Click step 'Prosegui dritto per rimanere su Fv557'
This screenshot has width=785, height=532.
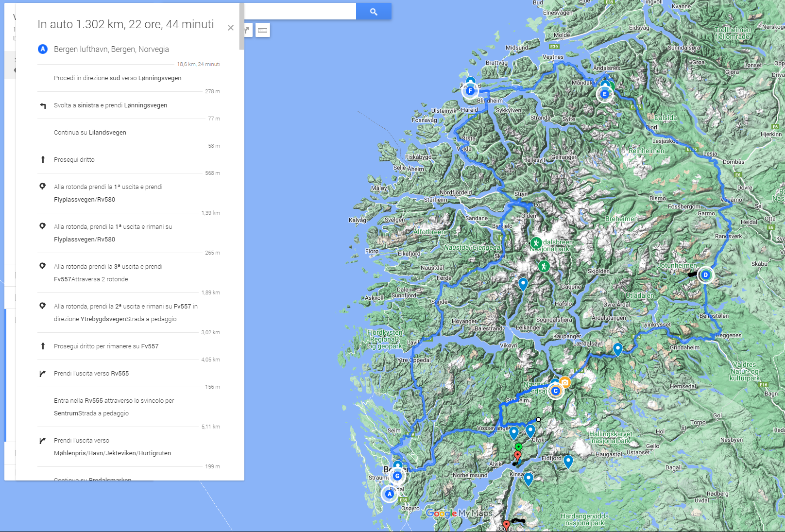click(x=106, y=346)
